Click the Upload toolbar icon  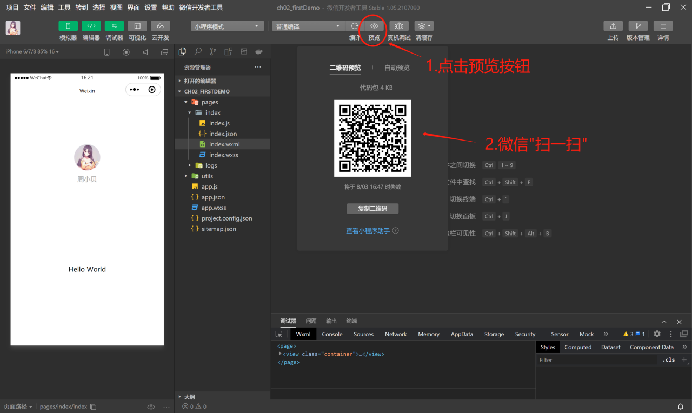(x=613, y=26)
